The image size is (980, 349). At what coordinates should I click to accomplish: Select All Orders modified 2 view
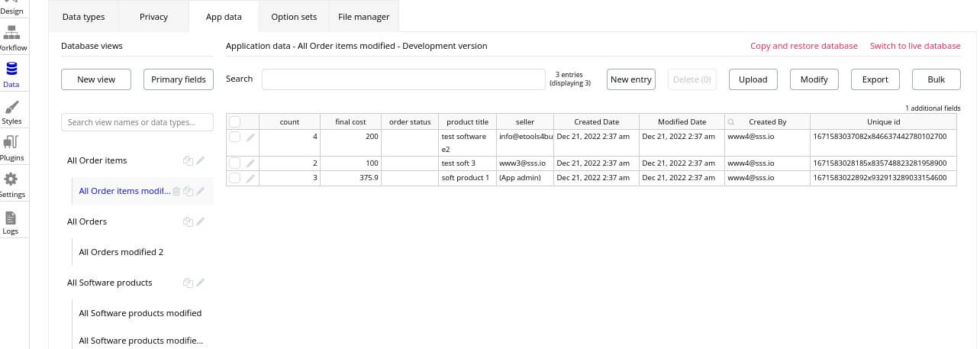coord(121,252)
